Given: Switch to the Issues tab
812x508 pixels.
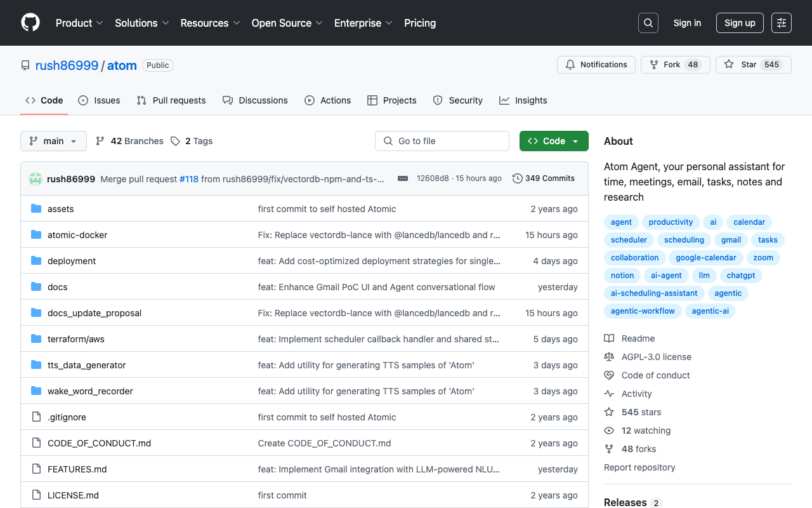Looking at the screenshot, I should (x=99, y=100).
